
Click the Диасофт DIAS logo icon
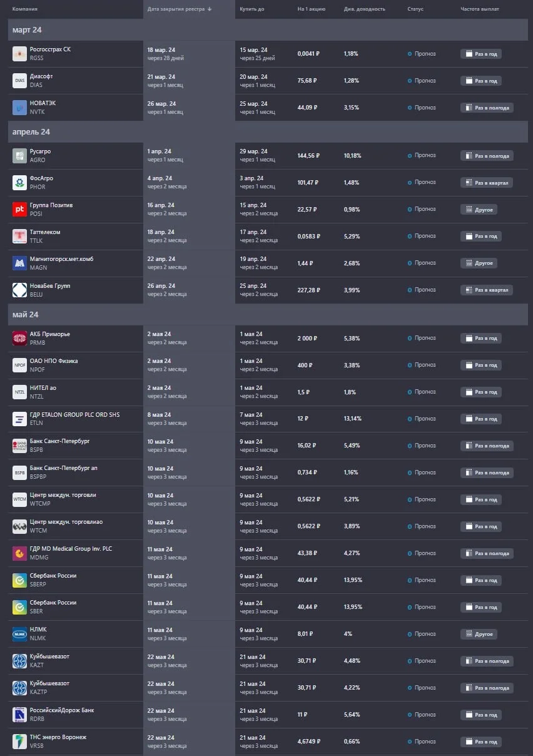pyautogui.click(x=19, y=81)
